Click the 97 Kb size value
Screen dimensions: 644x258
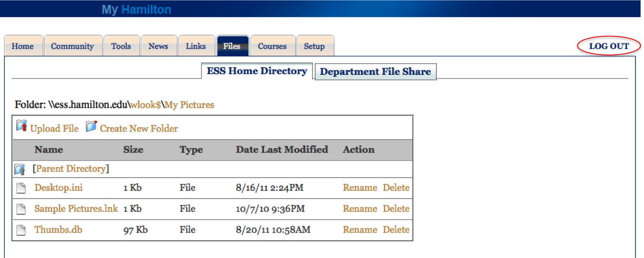(x=135, y=230)
